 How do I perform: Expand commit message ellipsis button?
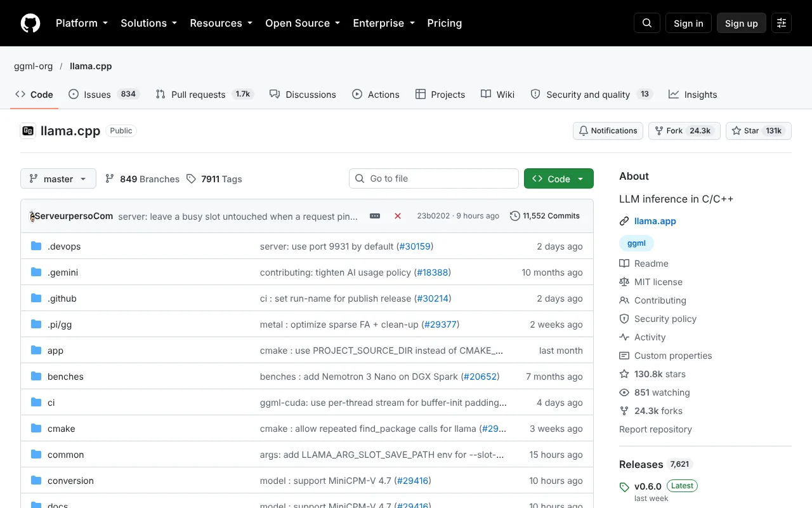tap(375, 216)
